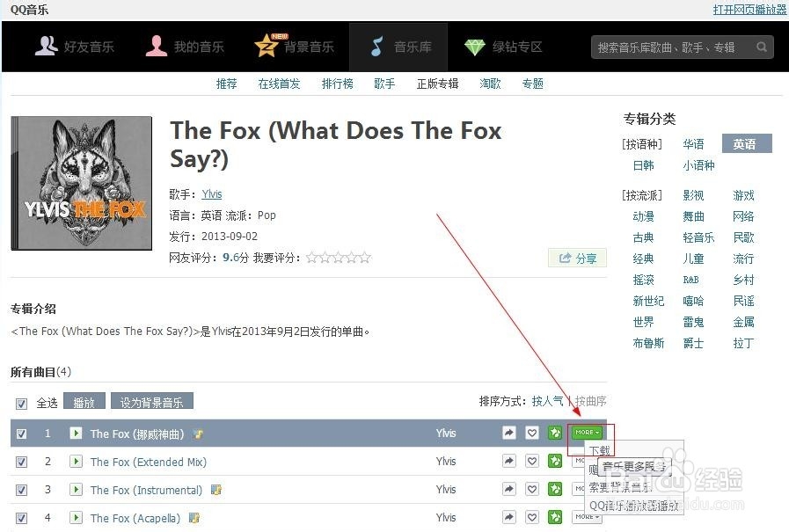
Task: Click the search magnifier icon
Action: 762,47
